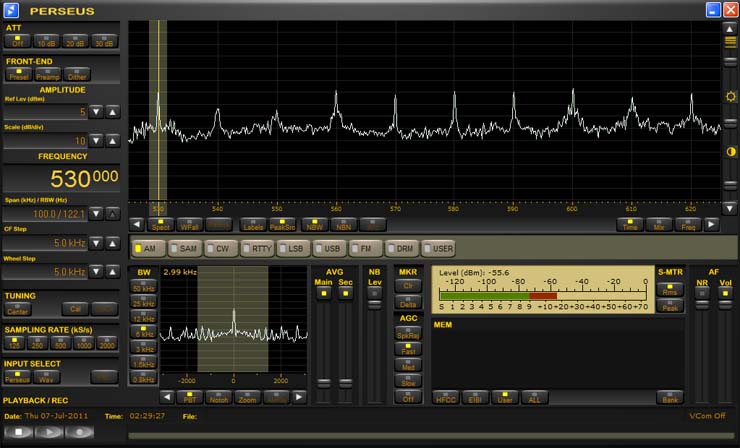This screenshot has width=740, height=448.
Task: Click right arrow next to Freq button
Action: pos(711,225)
